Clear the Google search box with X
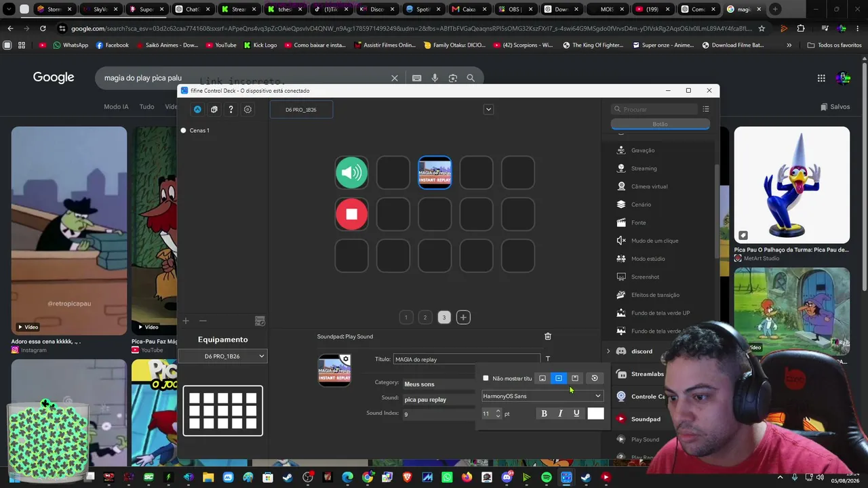Screen dimensions: 868x488 [395, 78]
